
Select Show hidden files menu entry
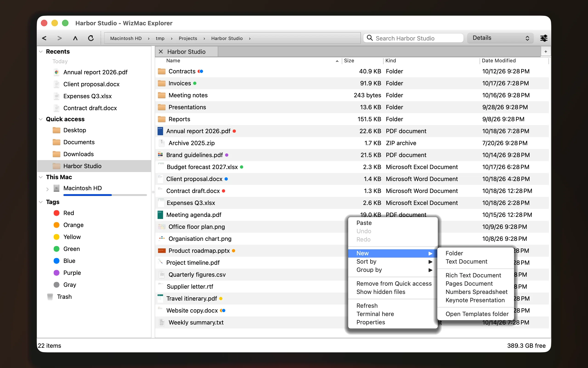point(393,292)
